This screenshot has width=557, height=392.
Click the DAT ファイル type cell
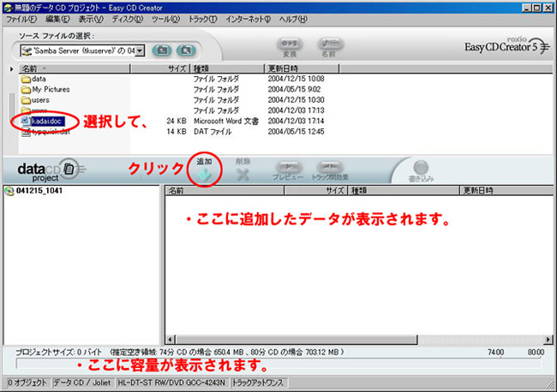coord(213,132)
